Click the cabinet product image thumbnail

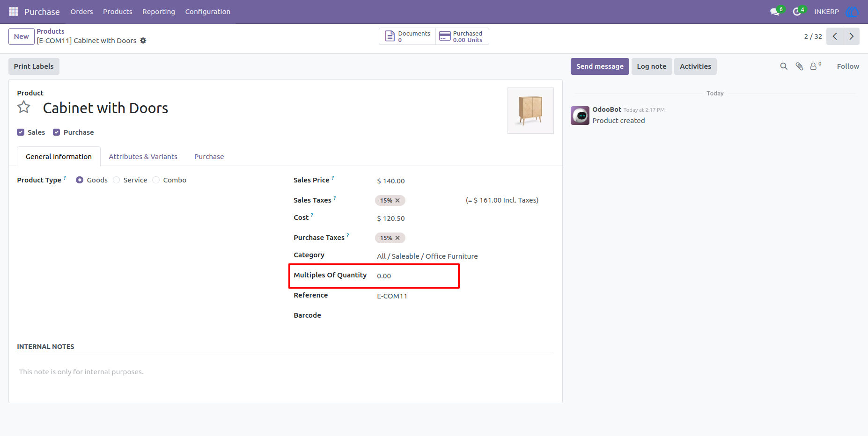(x=530, y=110)
